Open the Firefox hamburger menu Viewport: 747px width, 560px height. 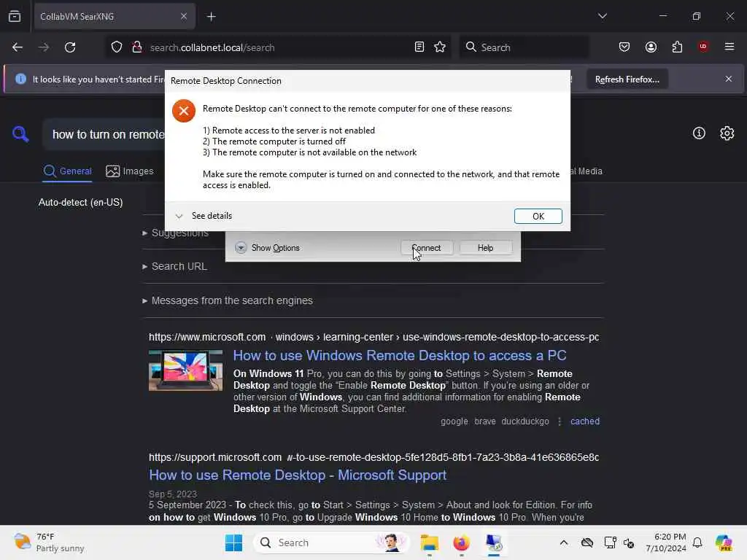(x=729, y=47)
